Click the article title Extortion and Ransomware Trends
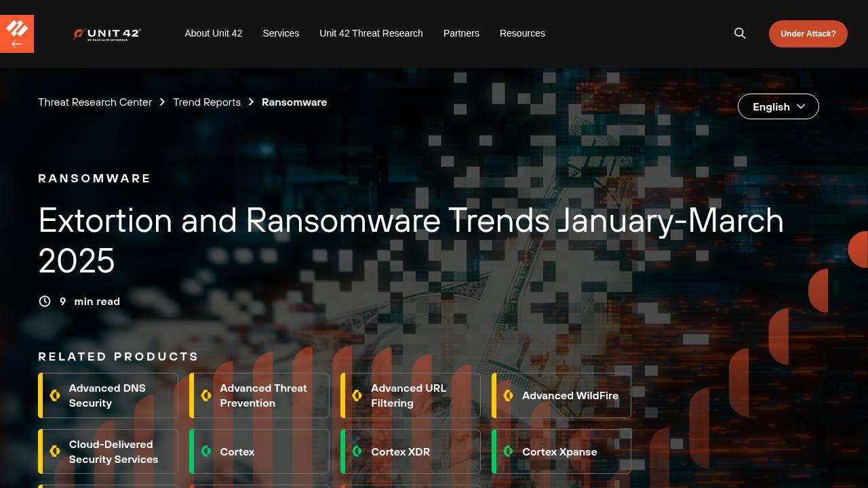This screenshot has height=488, width=868. click(x=411, y=241)
